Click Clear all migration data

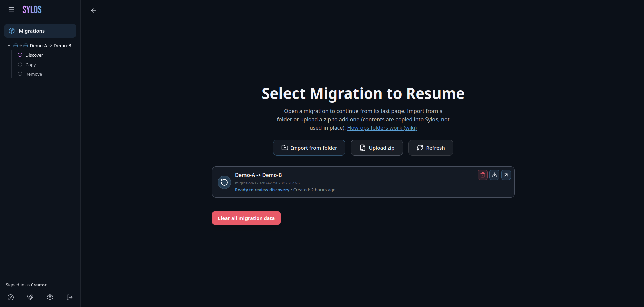[246, 218]
